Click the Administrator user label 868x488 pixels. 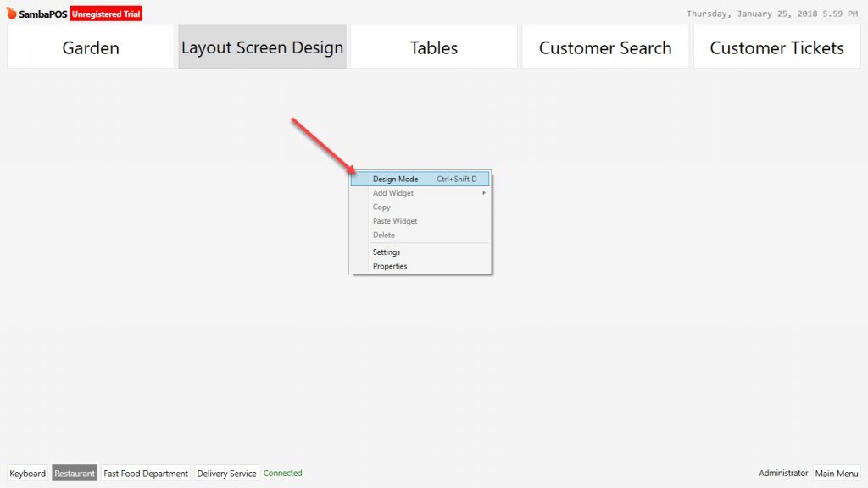point(783,473)
